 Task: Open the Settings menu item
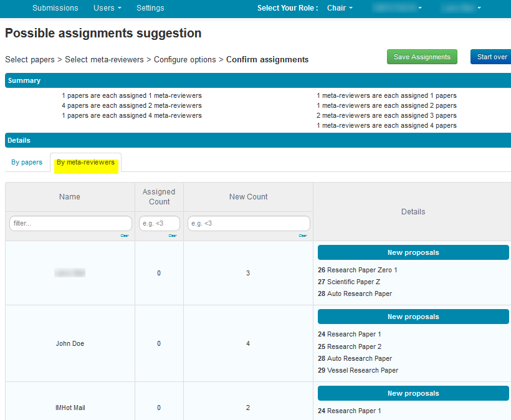[x=150, y=8]
